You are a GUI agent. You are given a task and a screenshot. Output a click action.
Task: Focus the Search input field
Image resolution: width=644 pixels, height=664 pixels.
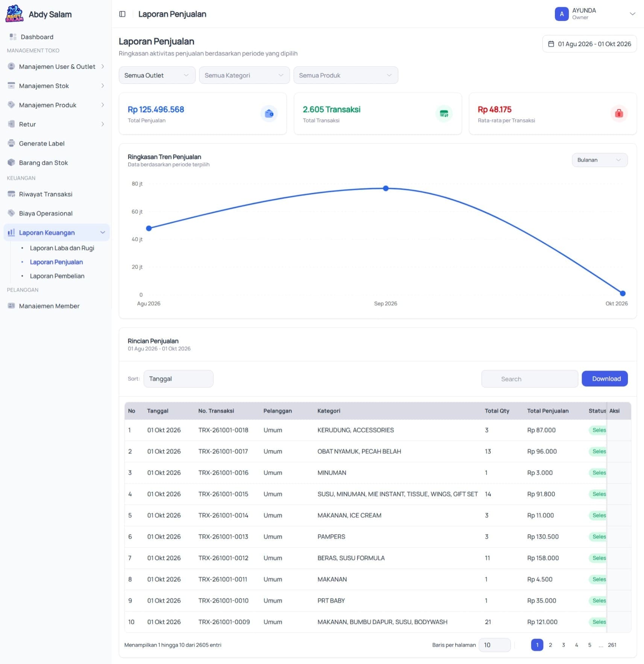[529, 378]
